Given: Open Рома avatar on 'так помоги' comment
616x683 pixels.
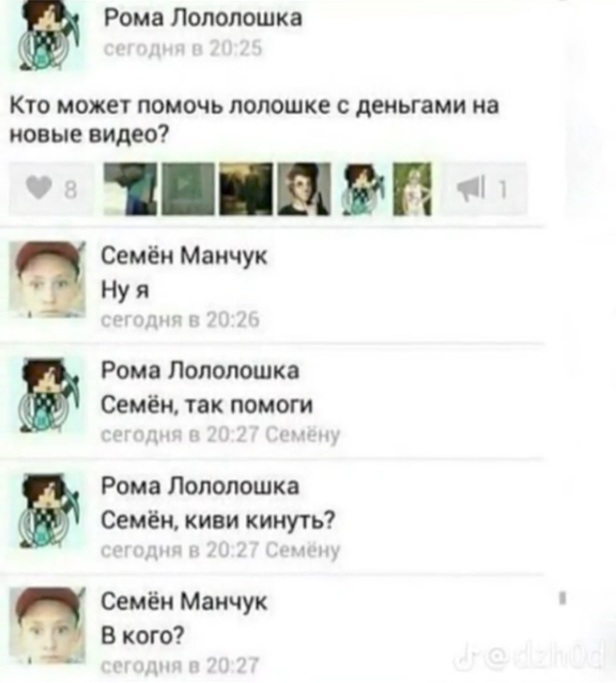Looking at the screenshot, I should click(51, 395).
